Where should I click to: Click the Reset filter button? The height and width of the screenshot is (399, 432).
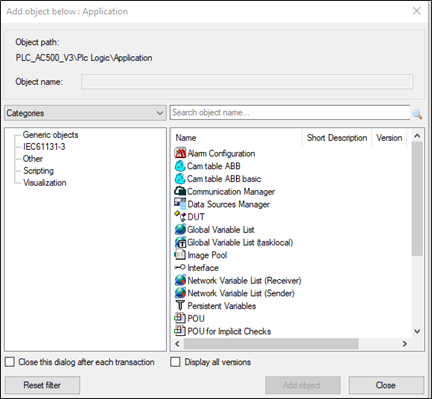[42, 385]
